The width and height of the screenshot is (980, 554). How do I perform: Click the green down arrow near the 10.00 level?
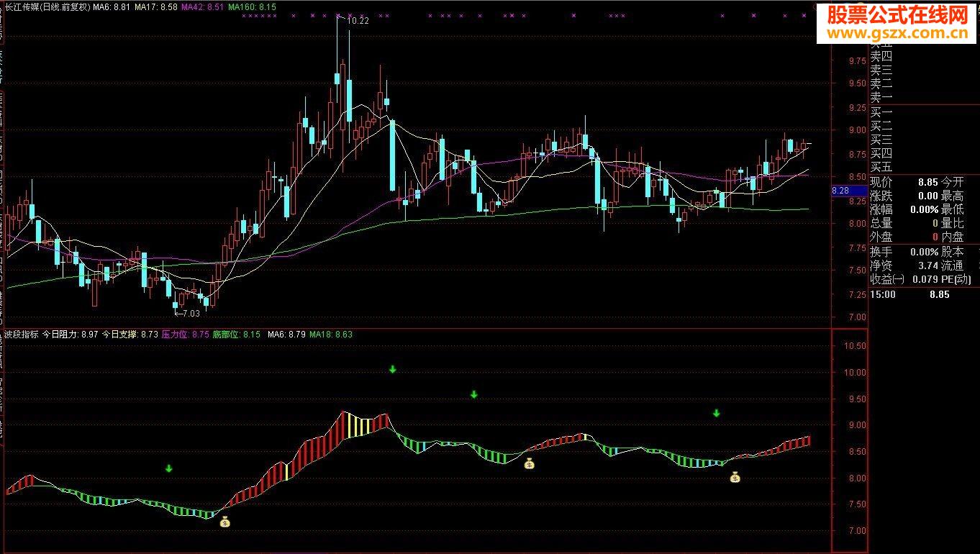click(392, 369)
